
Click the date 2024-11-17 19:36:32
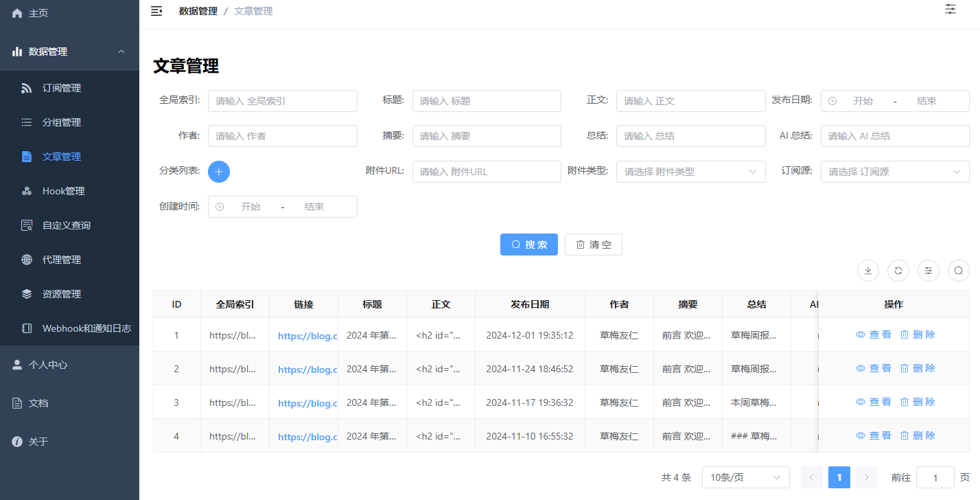point(530,402)
